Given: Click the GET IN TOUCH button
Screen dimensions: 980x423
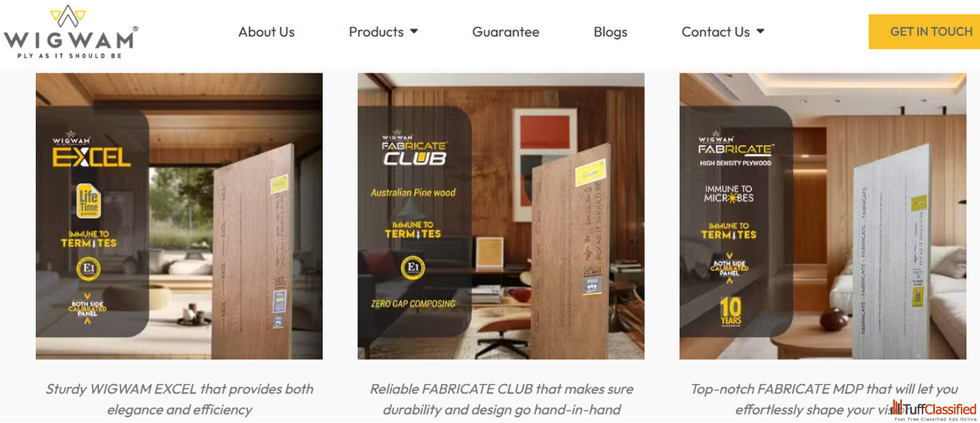Looking at the screenshot, I should [924, 31].
